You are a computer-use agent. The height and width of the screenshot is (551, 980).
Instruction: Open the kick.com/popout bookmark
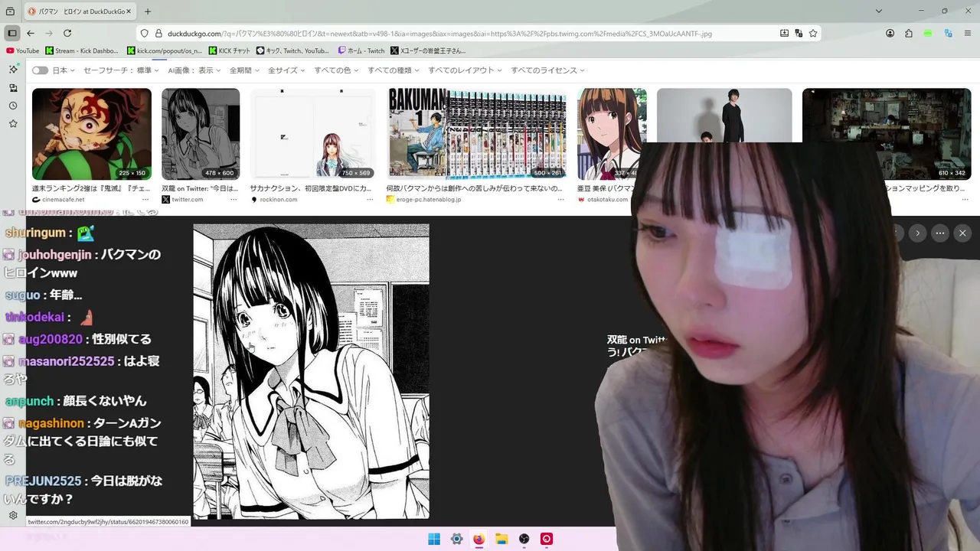[x=165, y=51]
